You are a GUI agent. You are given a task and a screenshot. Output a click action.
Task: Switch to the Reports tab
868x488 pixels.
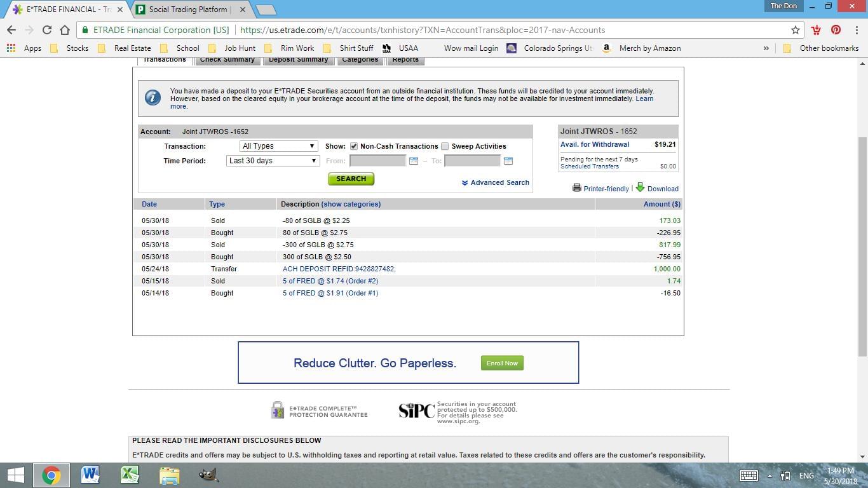click(x=405, y=60)
